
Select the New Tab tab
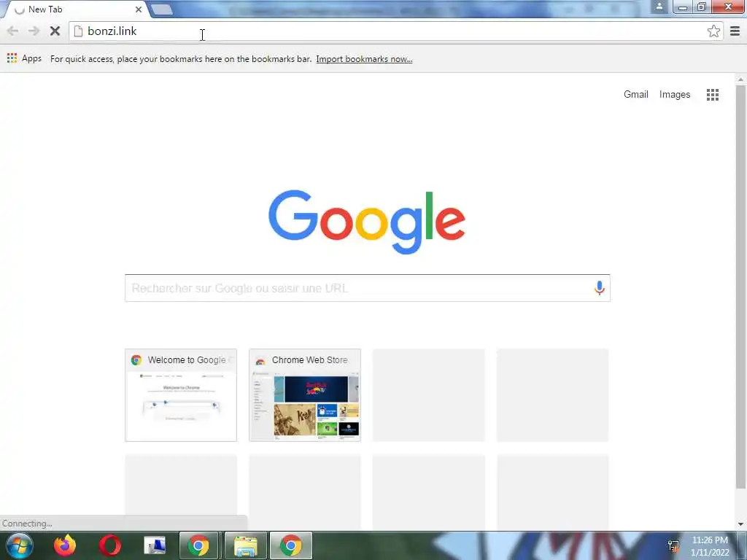click(76, 9)
